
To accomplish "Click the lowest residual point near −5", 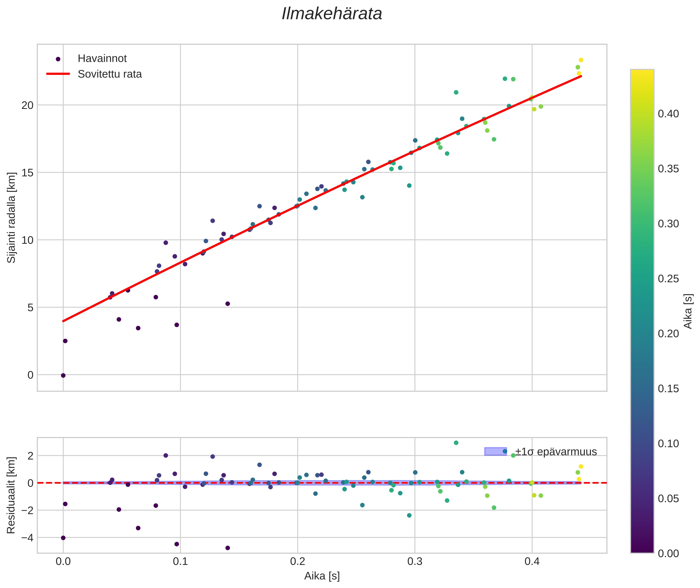I will pos(228,548).
